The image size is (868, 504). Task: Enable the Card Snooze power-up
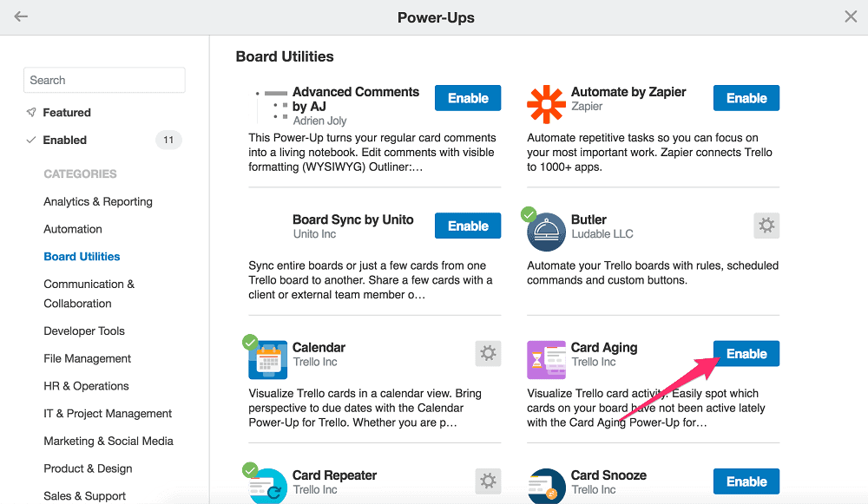[746, 481]
